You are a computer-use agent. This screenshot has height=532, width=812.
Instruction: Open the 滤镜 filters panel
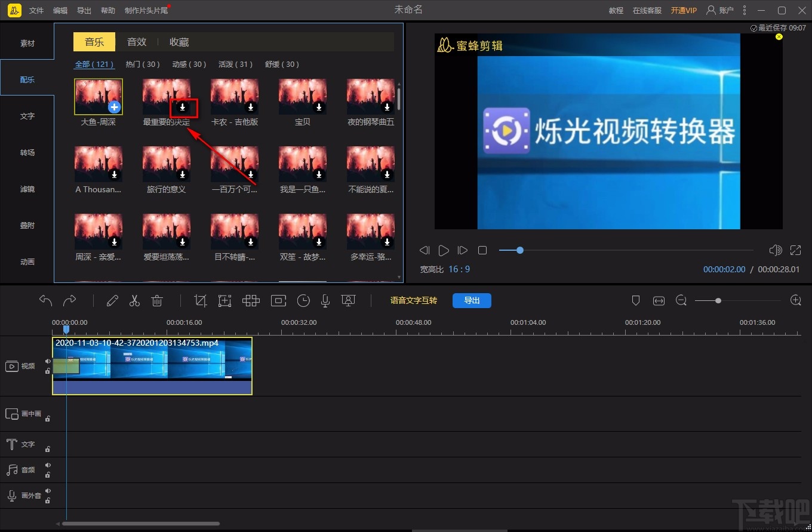(x=27, y=189)
